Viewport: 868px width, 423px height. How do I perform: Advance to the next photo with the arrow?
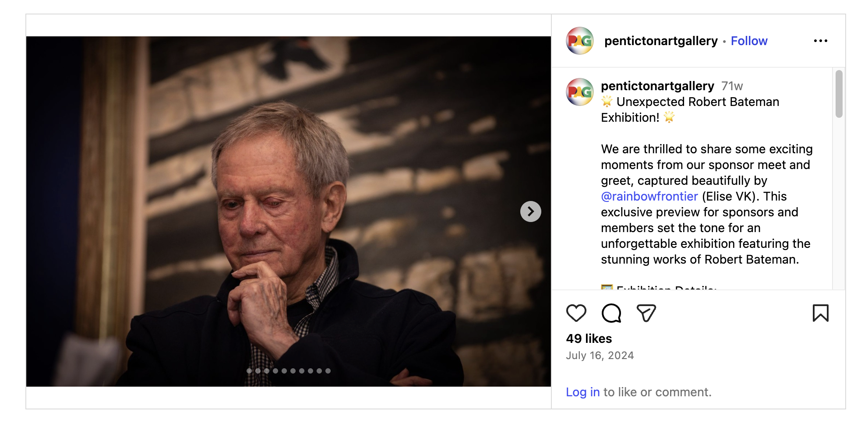click(x=530, y=211)
